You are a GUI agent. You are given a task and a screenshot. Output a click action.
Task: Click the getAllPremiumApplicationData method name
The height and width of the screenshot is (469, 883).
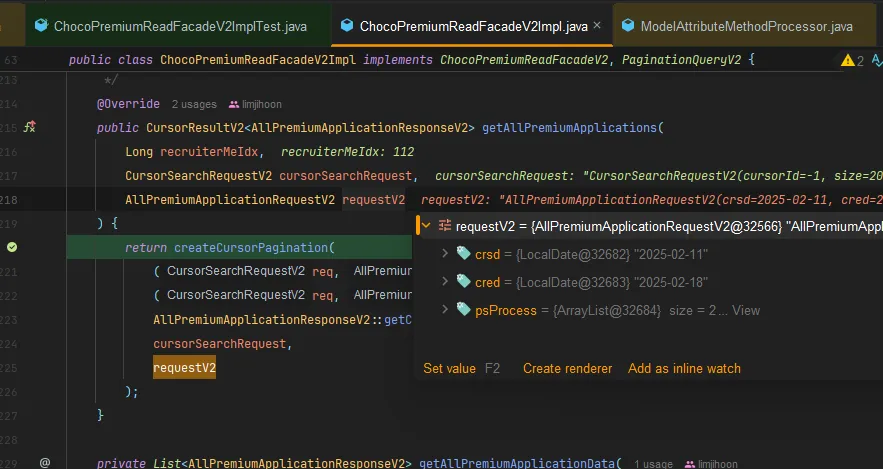point(517,463)
